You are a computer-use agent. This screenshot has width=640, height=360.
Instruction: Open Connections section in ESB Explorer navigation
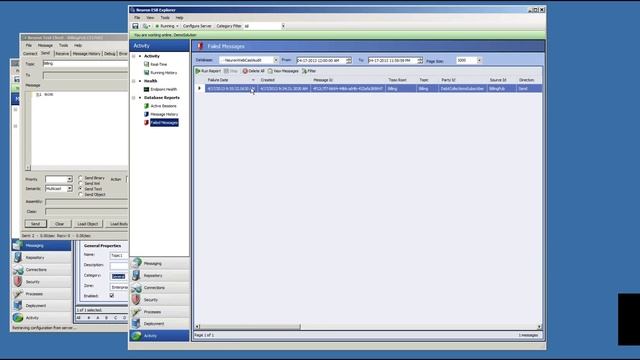tap(160, 287)
